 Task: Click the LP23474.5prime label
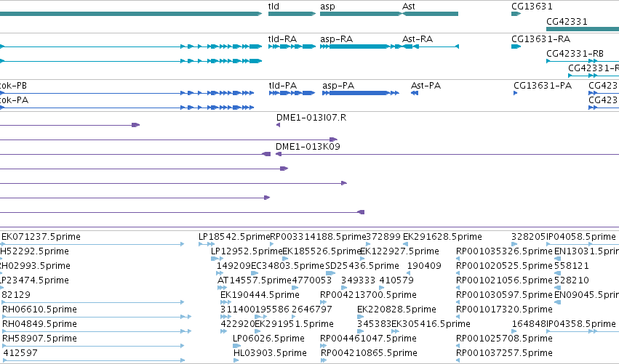(x=34, y=280)
